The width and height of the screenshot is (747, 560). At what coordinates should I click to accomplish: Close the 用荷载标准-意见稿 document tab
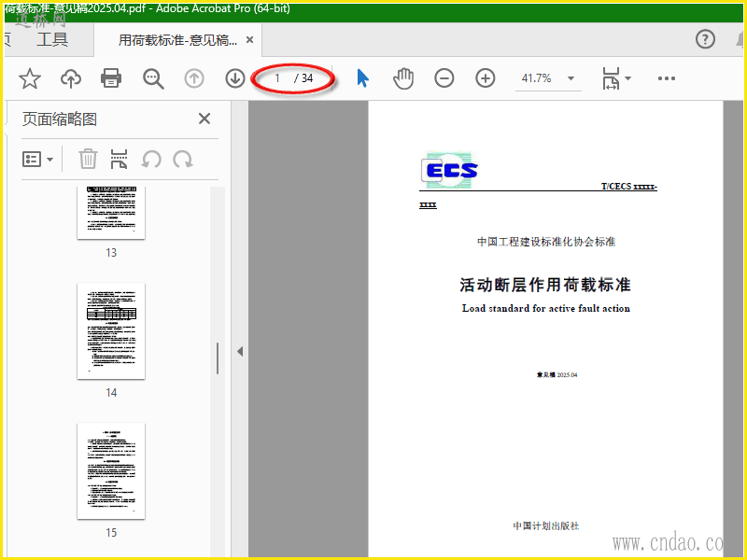249,40
